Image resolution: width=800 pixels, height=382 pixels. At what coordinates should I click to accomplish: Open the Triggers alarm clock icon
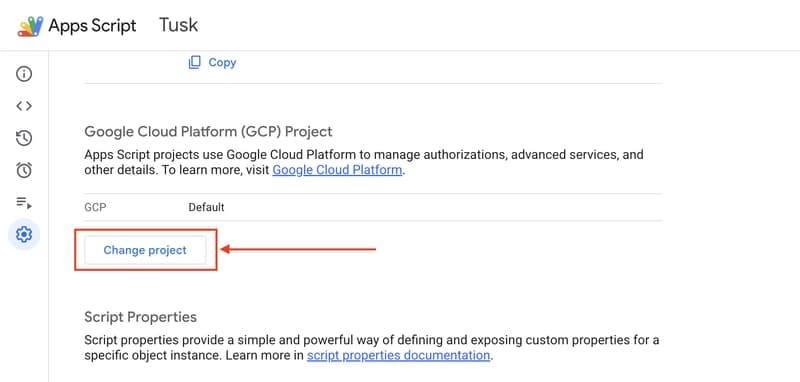coord(23,170)
